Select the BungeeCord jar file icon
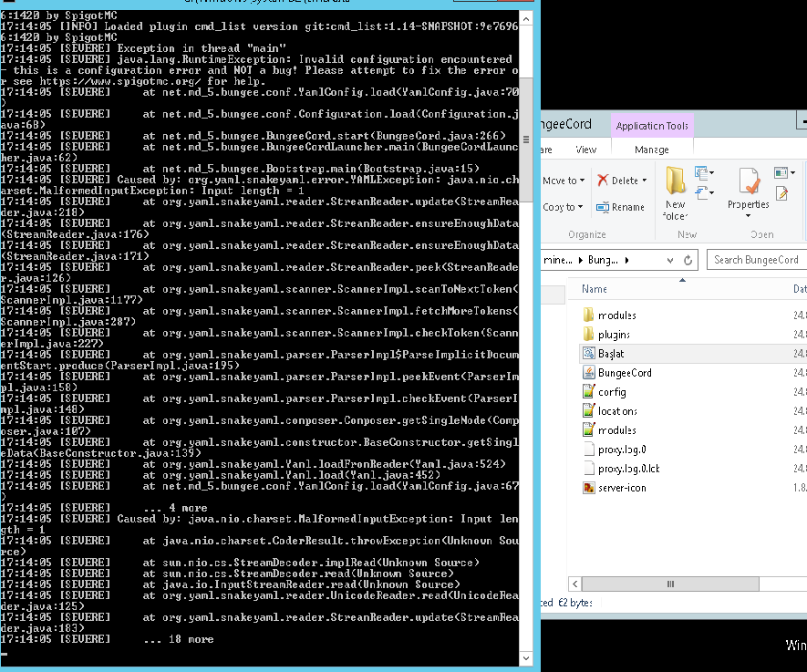The image size is (807, 672). tap(588, 373)
